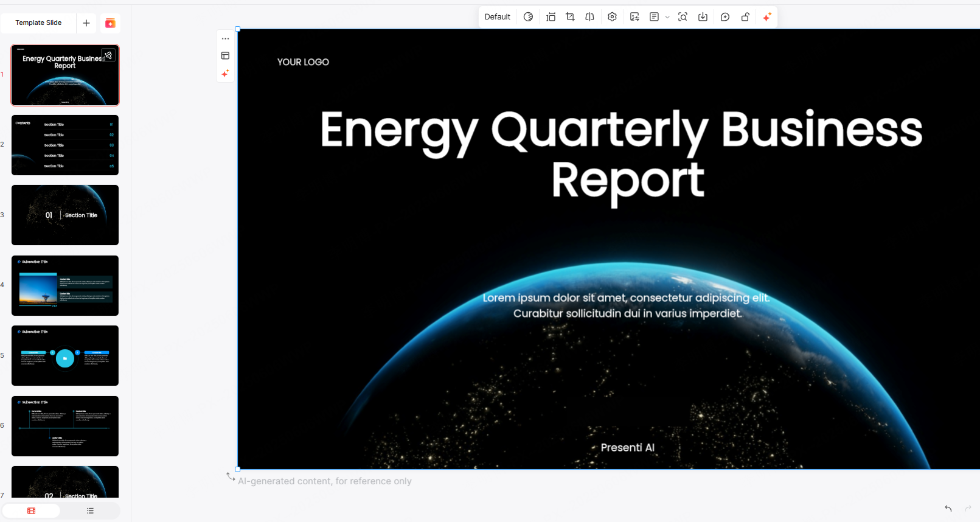Click the AI sparkle icon in top toolbar
980x522 pixels.
[766, 17]
